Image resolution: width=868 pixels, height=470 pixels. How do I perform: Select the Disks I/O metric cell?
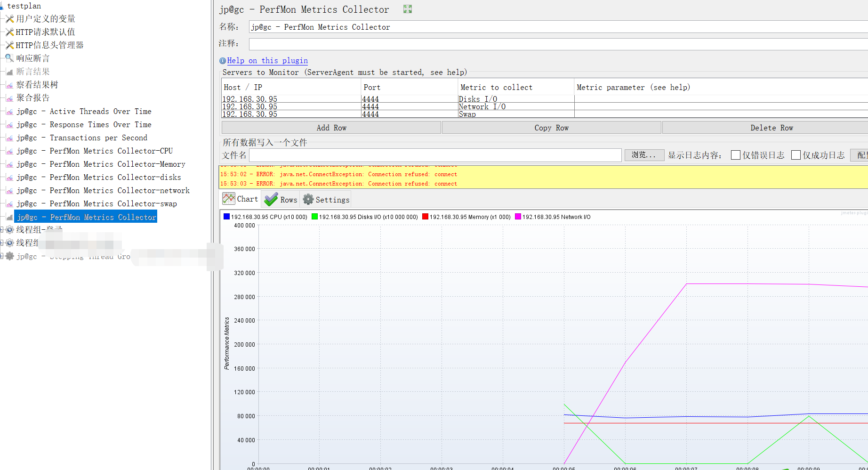click(516, 99)
